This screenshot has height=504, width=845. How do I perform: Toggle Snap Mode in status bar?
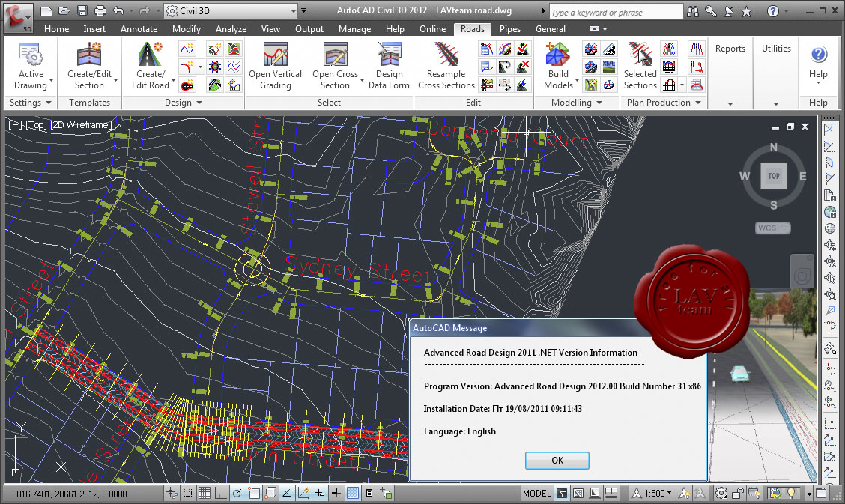click(187, 493)
